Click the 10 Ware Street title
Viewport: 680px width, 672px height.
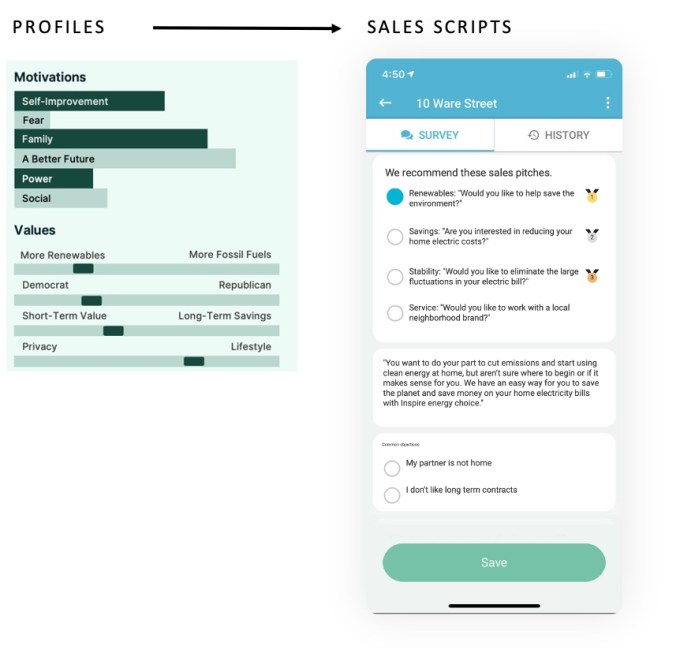456,103
